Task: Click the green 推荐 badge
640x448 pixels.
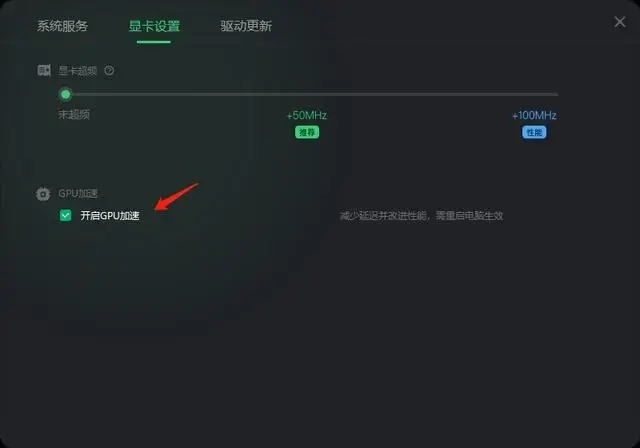Action: 307,132
